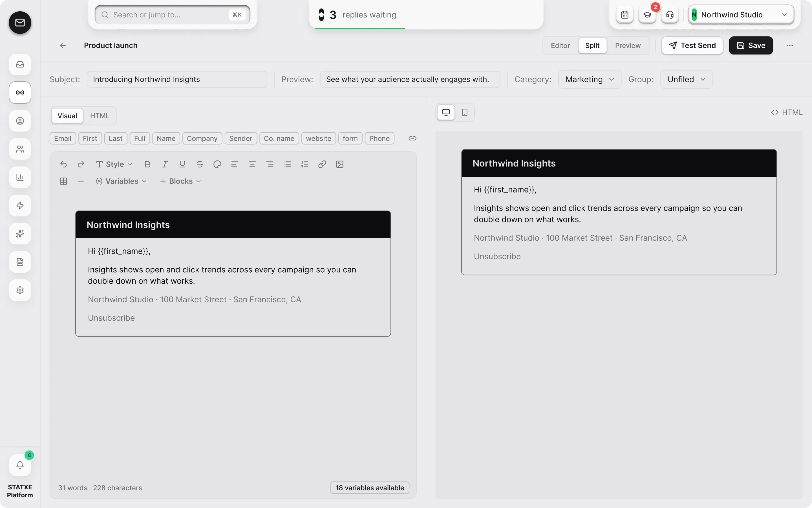This screenshot has width=812, height=508.
Task: Insert the Email variable chip
Action: tap(63, 138)
